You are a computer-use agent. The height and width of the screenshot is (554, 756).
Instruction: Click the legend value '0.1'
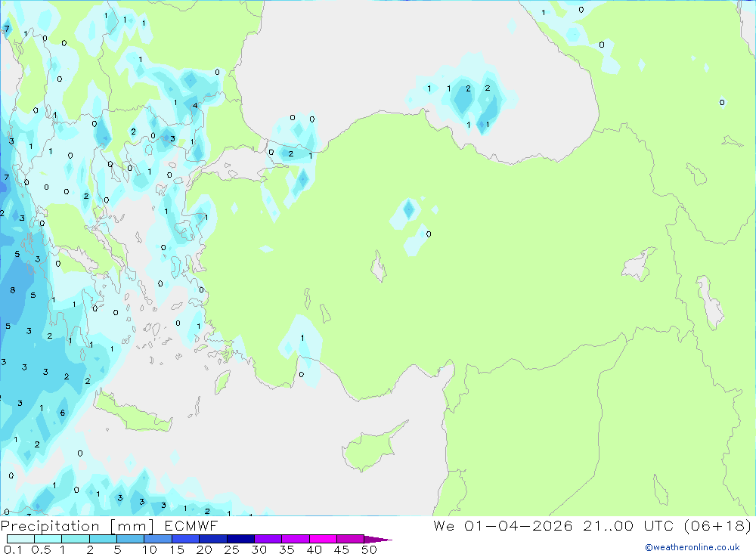pos(13,549)
